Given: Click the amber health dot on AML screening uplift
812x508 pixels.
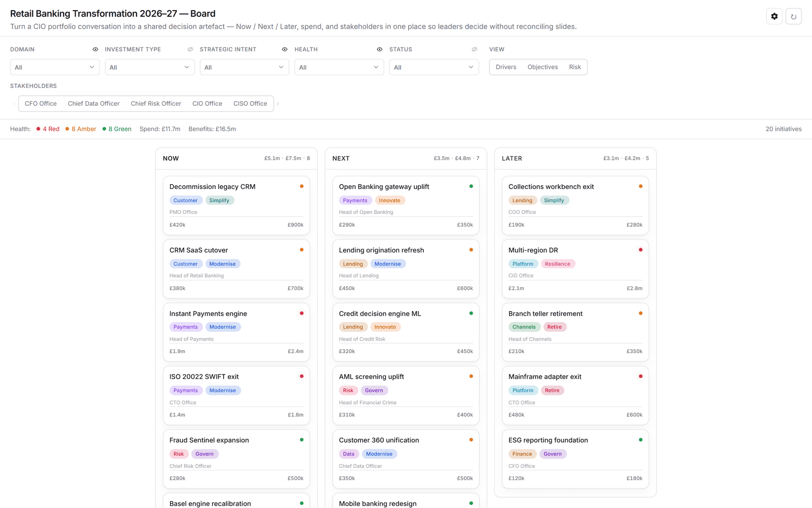Looking at the screenshot, I should (x=471, y=376).
